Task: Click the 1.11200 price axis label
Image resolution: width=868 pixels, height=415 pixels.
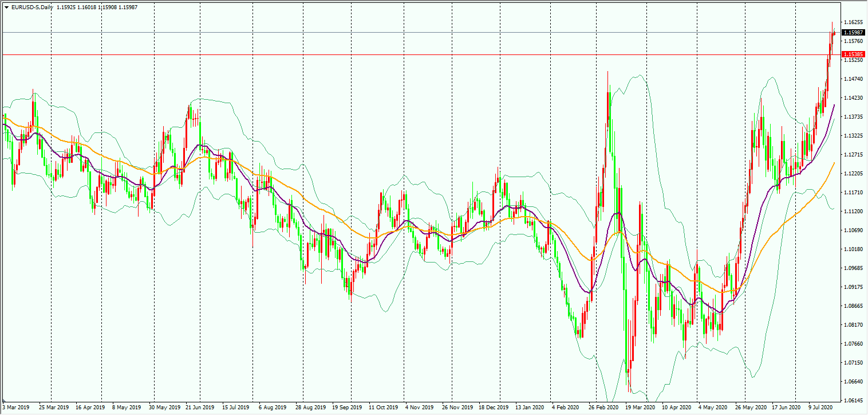Action: point(854,212)
